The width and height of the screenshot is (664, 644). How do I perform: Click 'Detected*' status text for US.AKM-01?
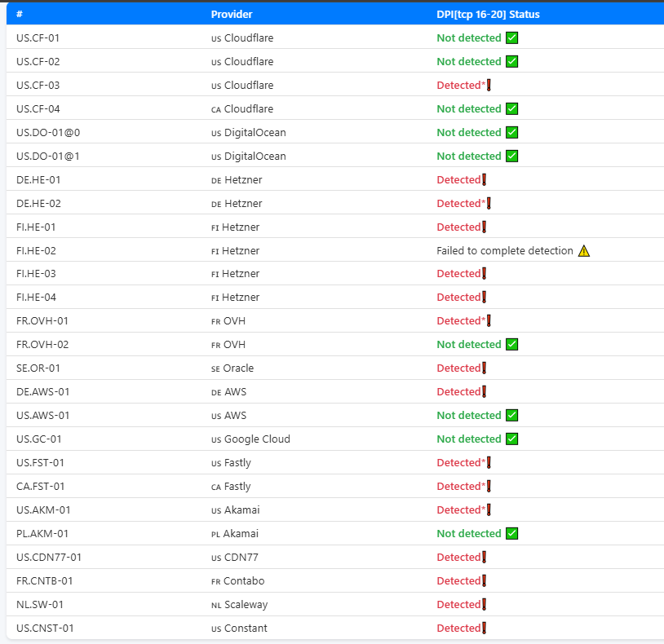tap(461, 510)
